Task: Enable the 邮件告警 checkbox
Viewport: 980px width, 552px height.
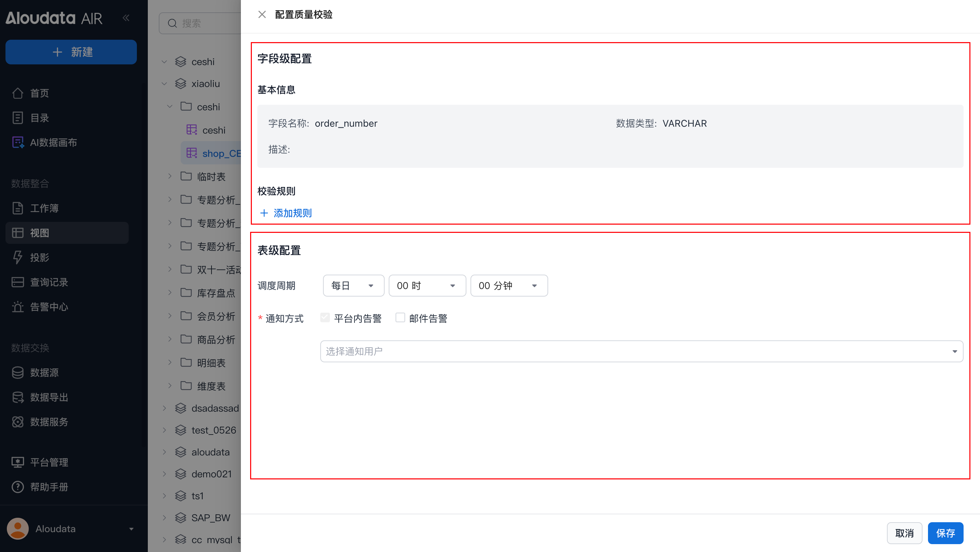Action: 400,317
